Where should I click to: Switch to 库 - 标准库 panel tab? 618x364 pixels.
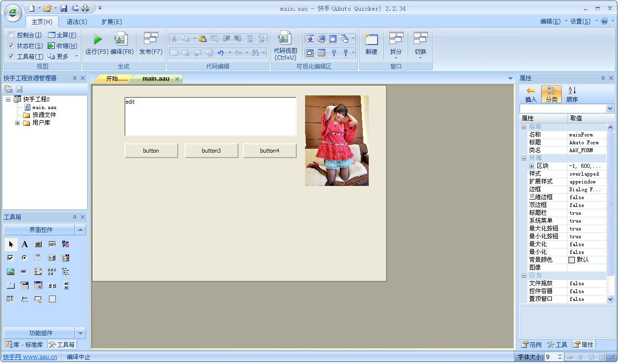tap(24, 344)
